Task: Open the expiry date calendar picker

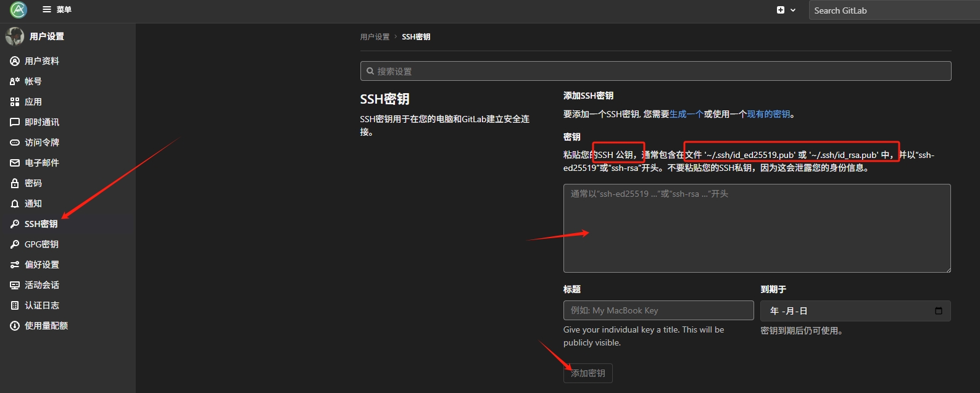Action: 938,311
